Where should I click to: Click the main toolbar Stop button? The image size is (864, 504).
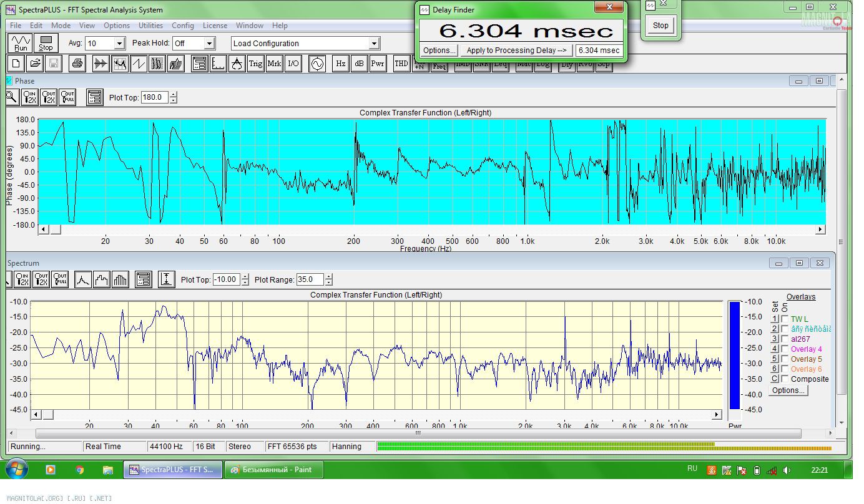click(46, 43)
